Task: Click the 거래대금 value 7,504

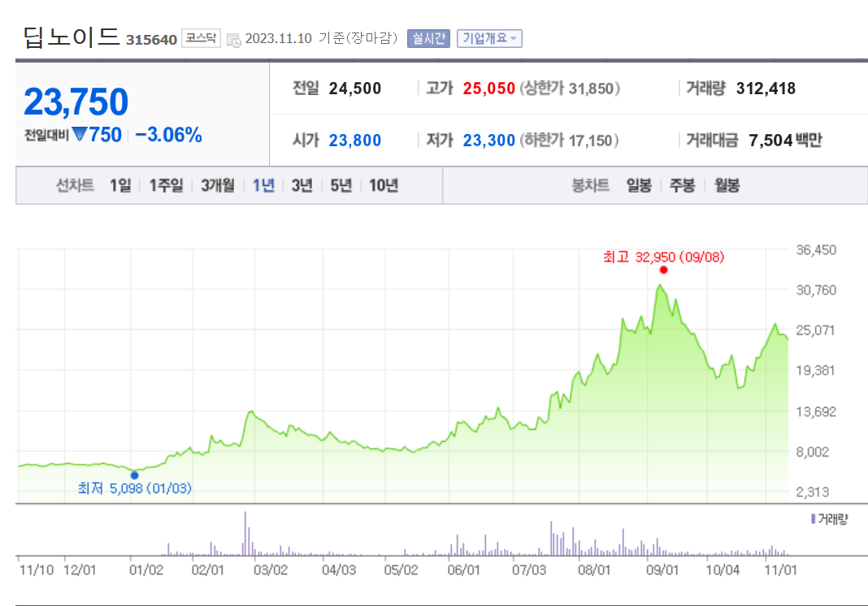Action: (x=770, y=141)
